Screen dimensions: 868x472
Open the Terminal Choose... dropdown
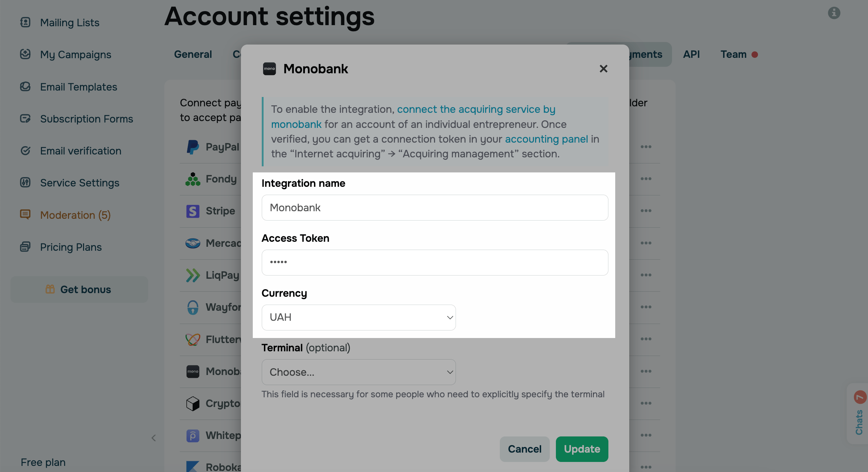(x=358, y=372)
